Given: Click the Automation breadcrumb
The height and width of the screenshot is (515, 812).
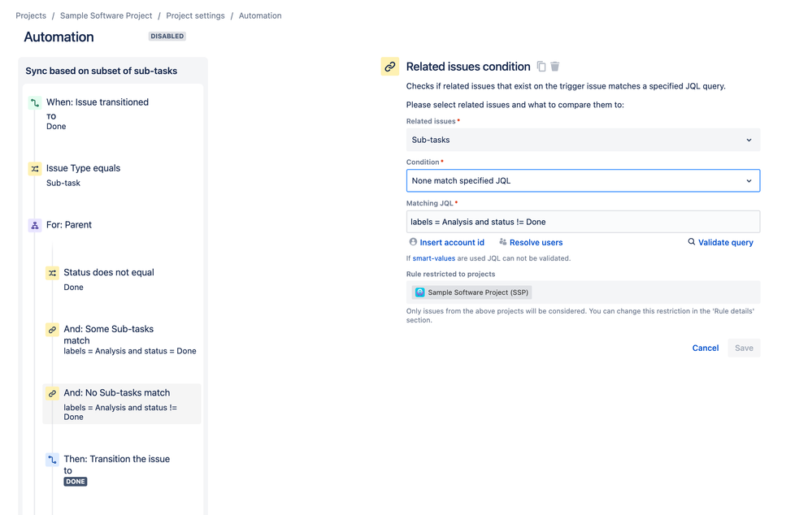Looking at the screenshot, I should tap(260, 15).
